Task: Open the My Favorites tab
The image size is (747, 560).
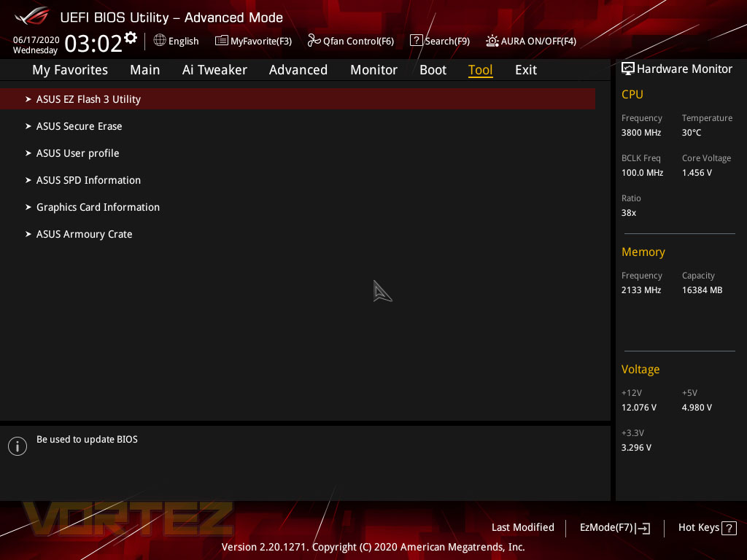Action: click(70, 70)
